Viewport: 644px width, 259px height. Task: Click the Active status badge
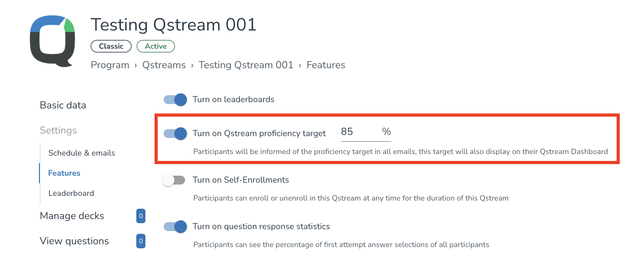pyautogui.click(x=155, y=46)
